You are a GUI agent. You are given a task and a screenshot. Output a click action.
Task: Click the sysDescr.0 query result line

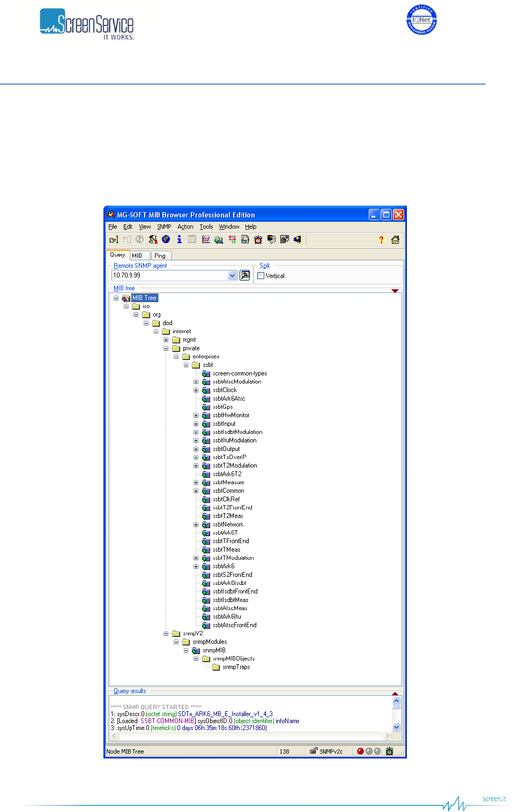click(x=191, y=714)
